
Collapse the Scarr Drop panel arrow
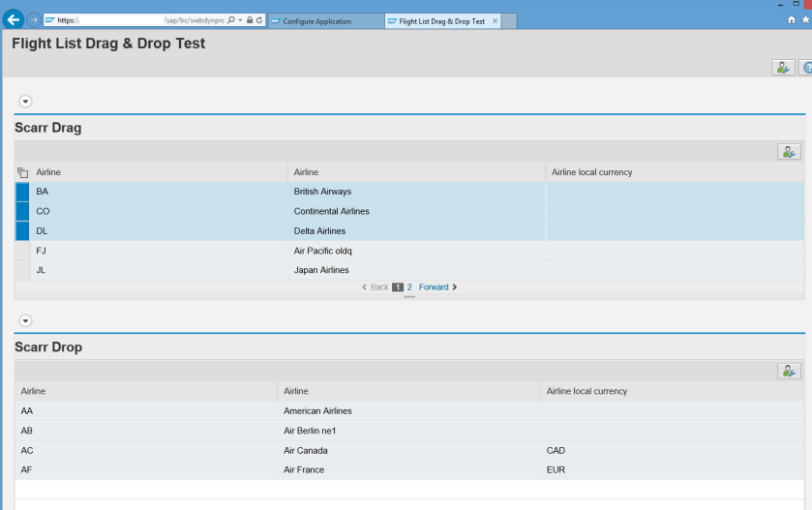(26, 320)
